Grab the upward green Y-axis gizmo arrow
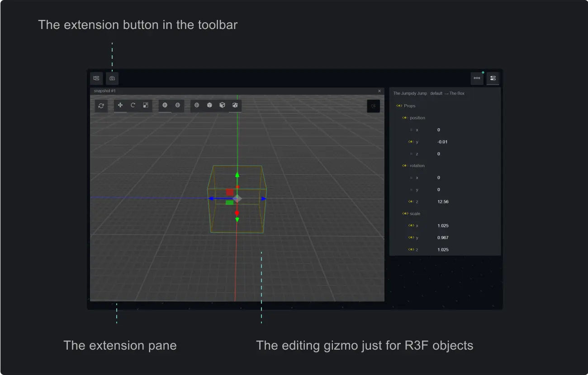Screen dimensions: 588x375 tap(237, 175)
